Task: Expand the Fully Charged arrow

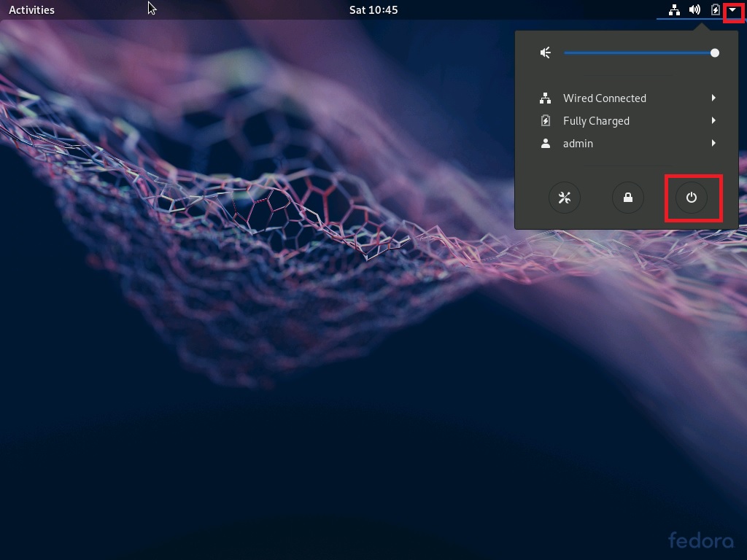Action: pyautogui.click(x=713, y=120)
